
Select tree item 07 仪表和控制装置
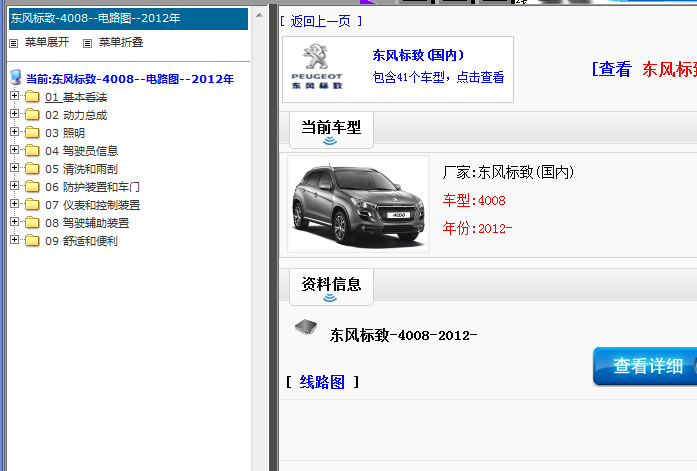pyautogui.click(x=92, y=205)
